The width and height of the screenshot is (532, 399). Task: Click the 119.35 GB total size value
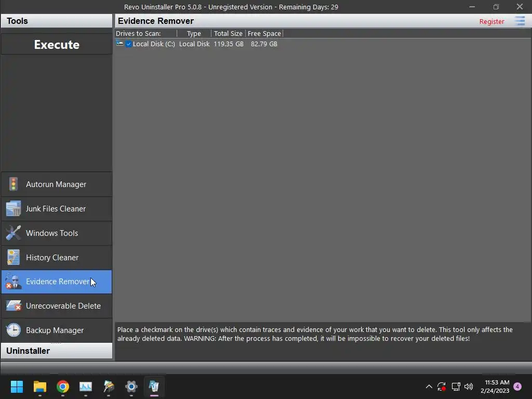229,44
